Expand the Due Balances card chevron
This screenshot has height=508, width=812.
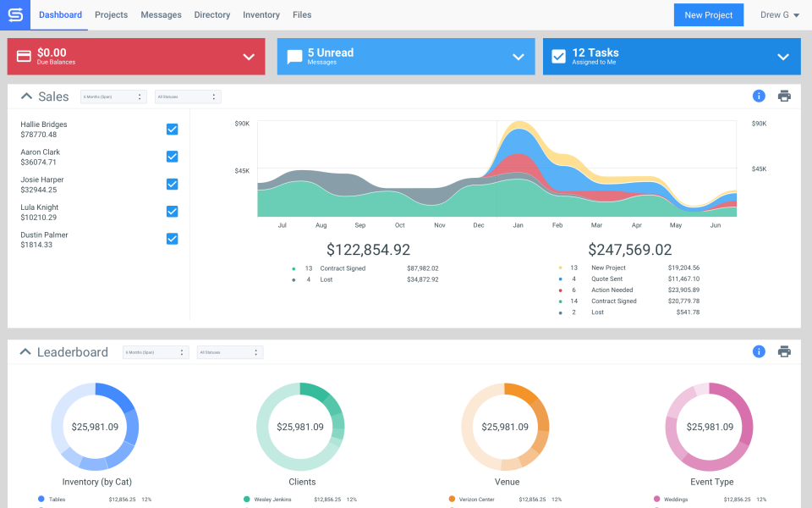(x=249, y=57)
